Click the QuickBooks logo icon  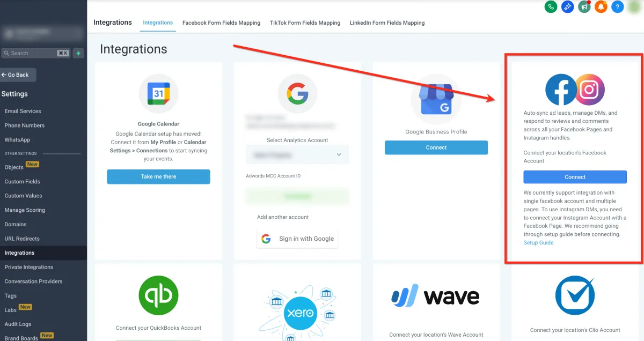[158, 295]
